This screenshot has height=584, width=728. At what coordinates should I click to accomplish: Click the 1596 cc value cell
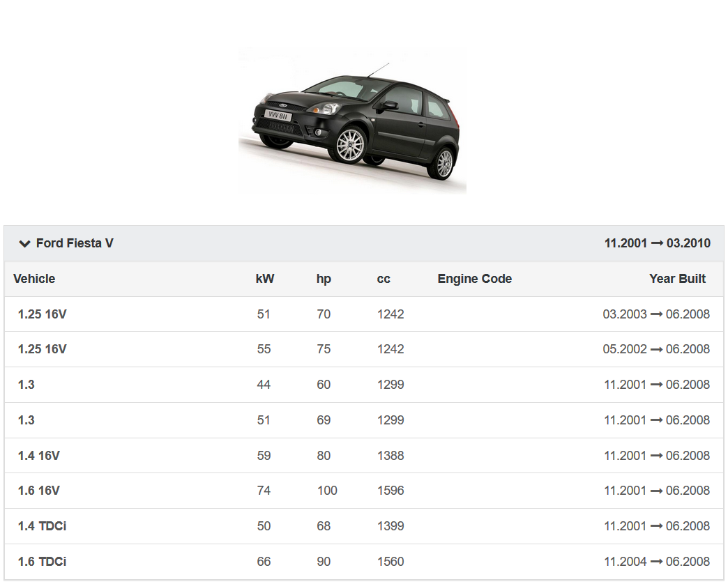[390, 491]
